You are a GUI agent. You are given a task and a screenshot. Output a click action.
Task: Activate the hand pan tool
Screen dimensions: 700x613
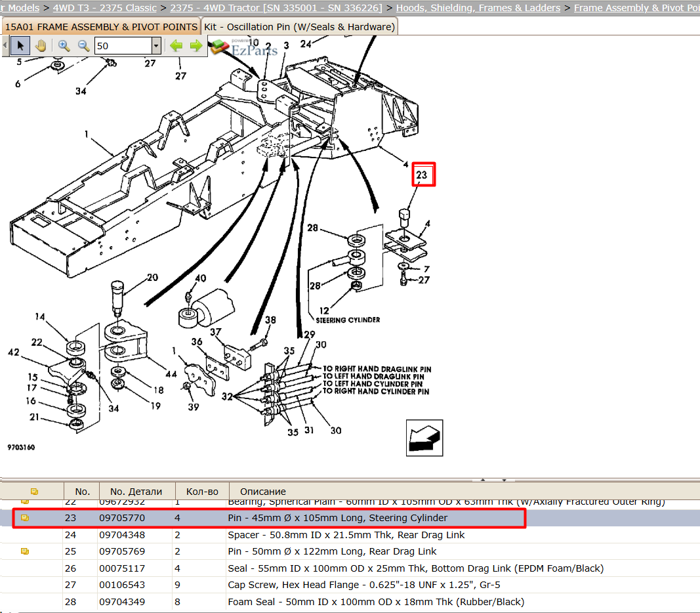(x=41, y=45)
